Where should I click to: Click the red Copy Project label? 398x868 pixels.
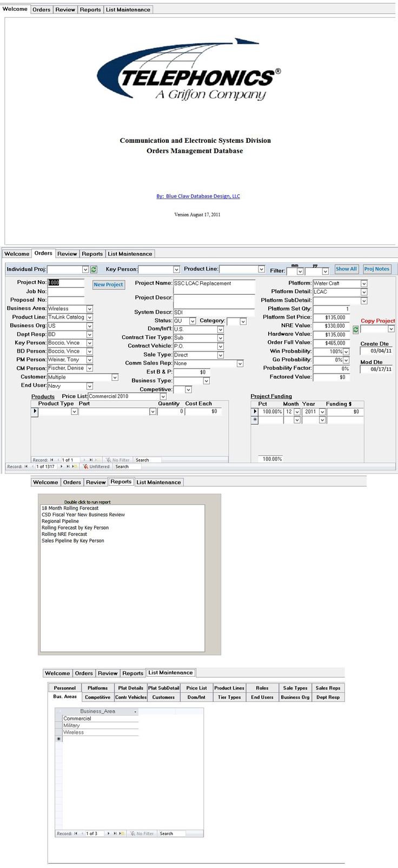coord(378,321)
